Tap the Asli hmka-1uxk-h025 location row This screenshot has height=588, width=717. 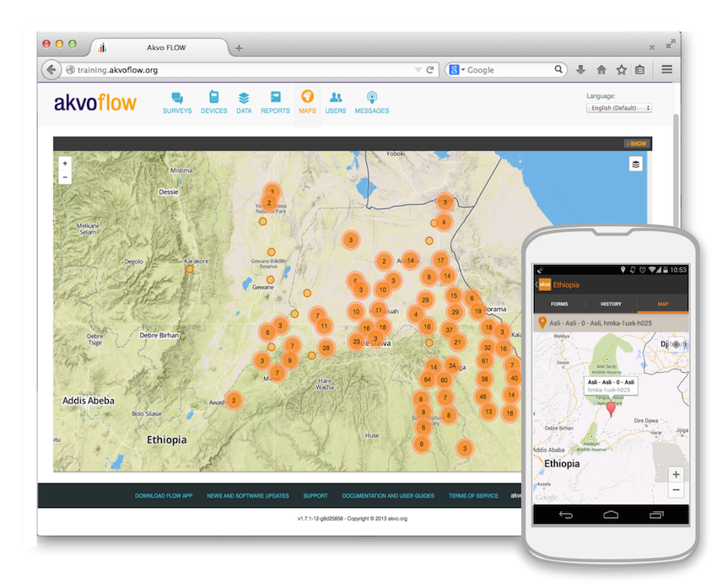611,323
